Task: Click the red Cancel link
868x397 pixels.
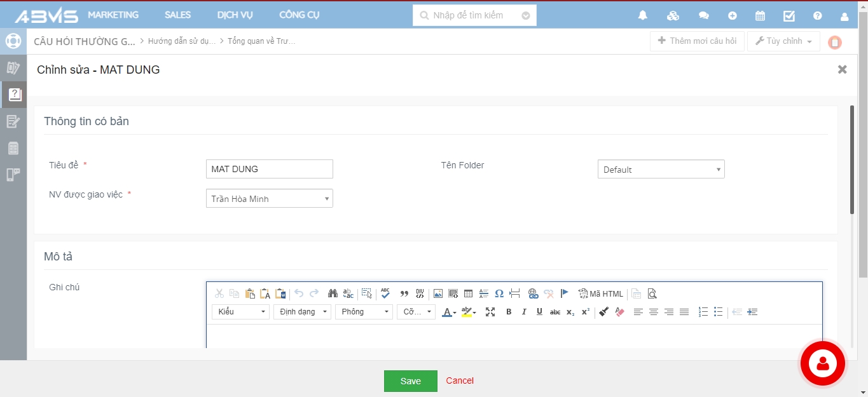Action: coord(460,381)
